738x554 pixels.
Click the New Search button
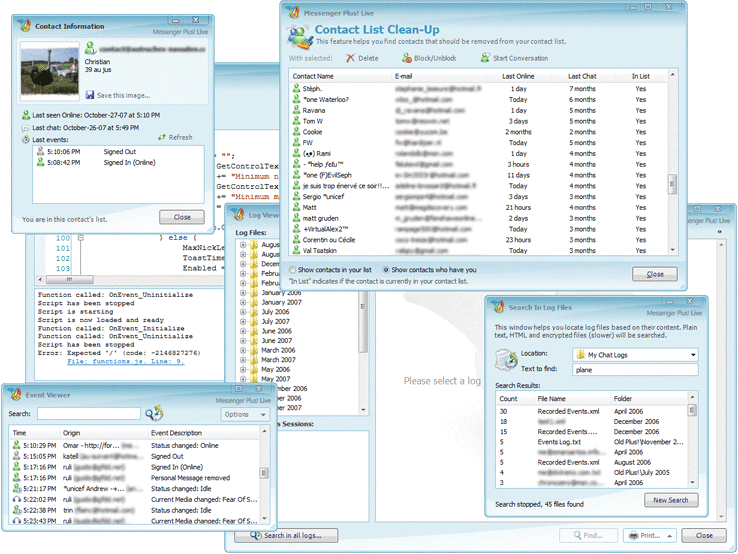[671, 500]
